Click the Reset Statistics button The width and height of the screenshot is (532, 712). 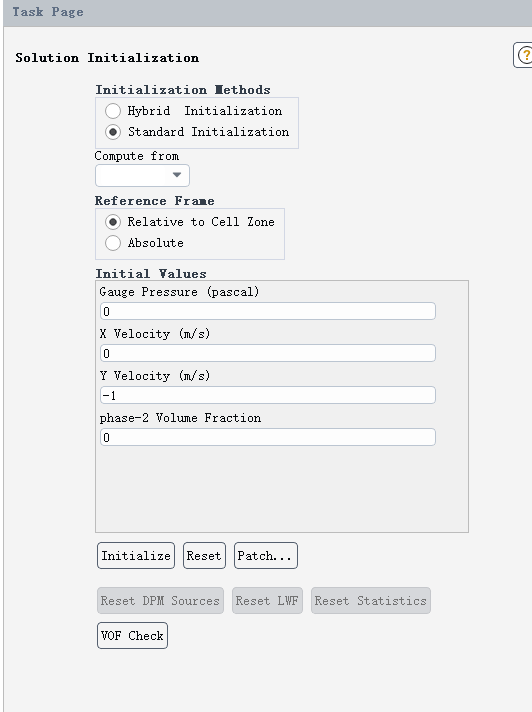tap(371, 601)
